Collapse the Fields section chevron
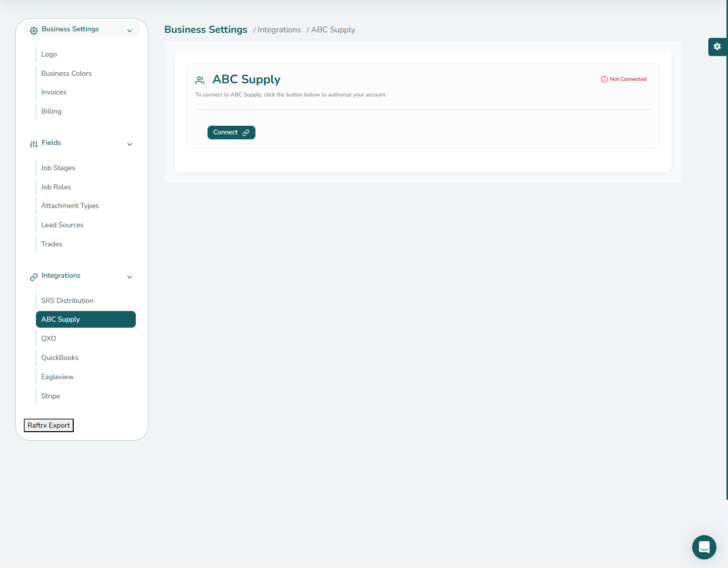Image resolution: width=728 pixels, height=568 pixels. [130, 144]
